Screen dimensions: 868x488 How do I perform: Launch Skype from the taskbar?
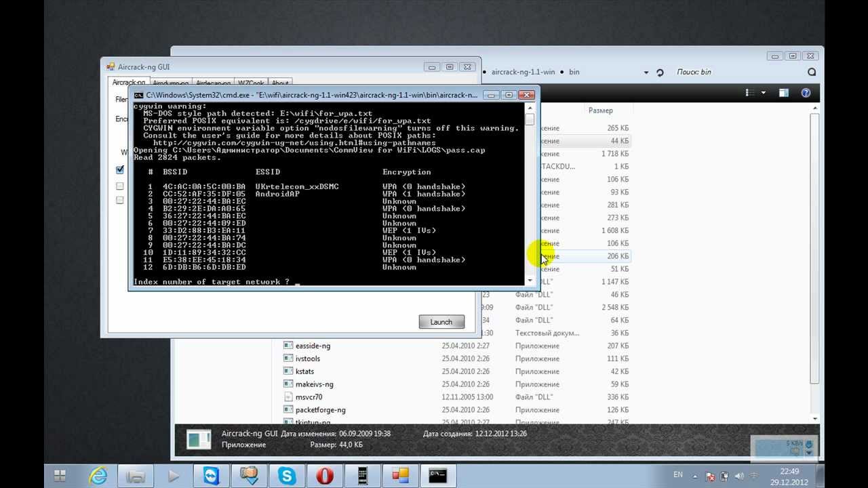click(x=287, y=476)
